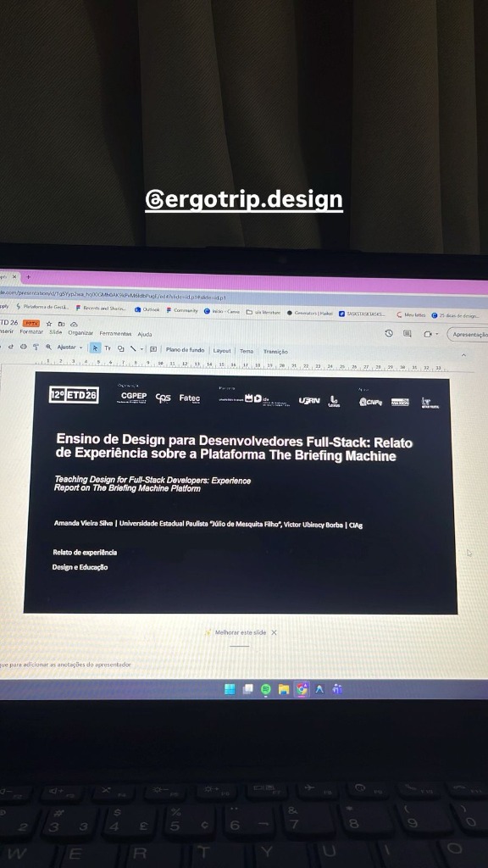Open the Ferramentas menu
This screenshot has height=868, width=488.
pos(115,334)
